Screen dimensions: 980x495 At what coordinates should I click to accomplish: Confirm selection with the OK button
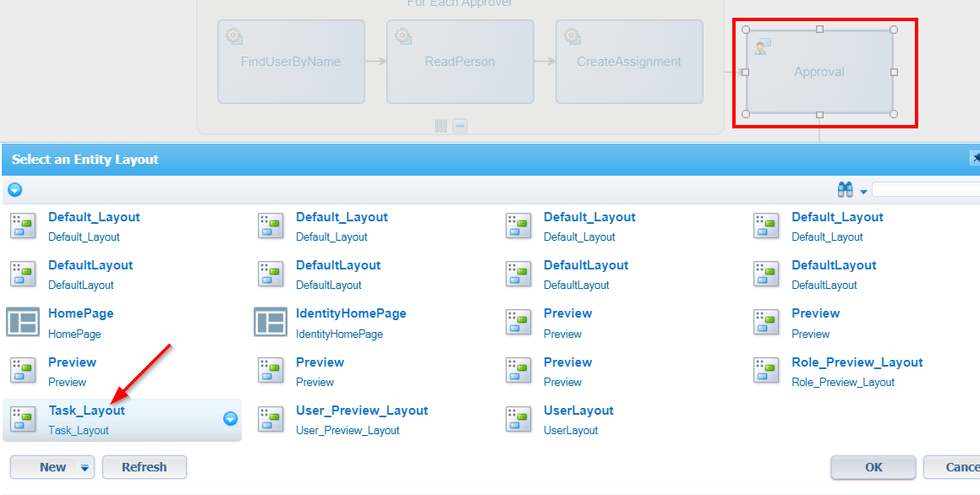pos(873,467)
